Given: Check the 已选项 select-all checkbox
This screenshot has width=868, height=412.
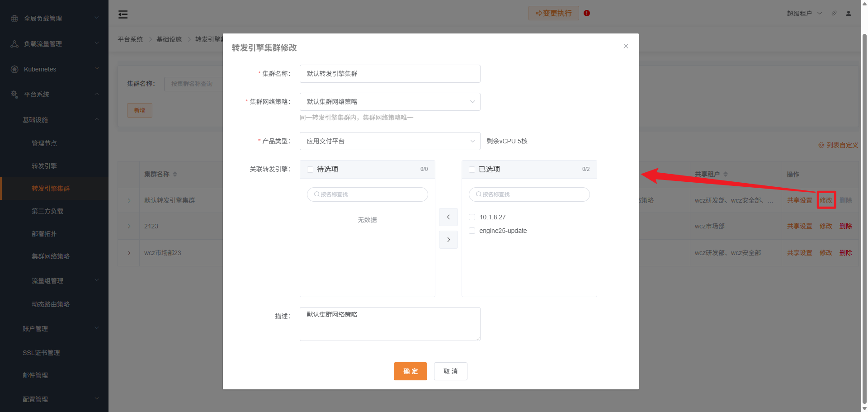Looking at the screenshot, I should (472, 170).
